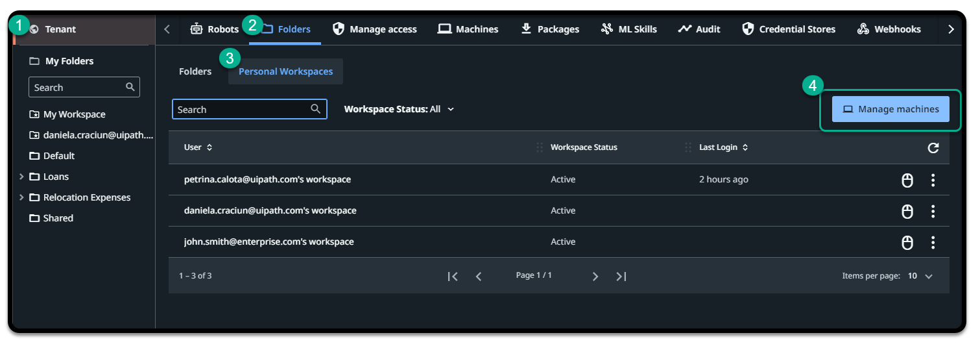Viewport: 980px width, 346px height.
Task: Refresh the workspaces table
Action: tap(933, 148)
